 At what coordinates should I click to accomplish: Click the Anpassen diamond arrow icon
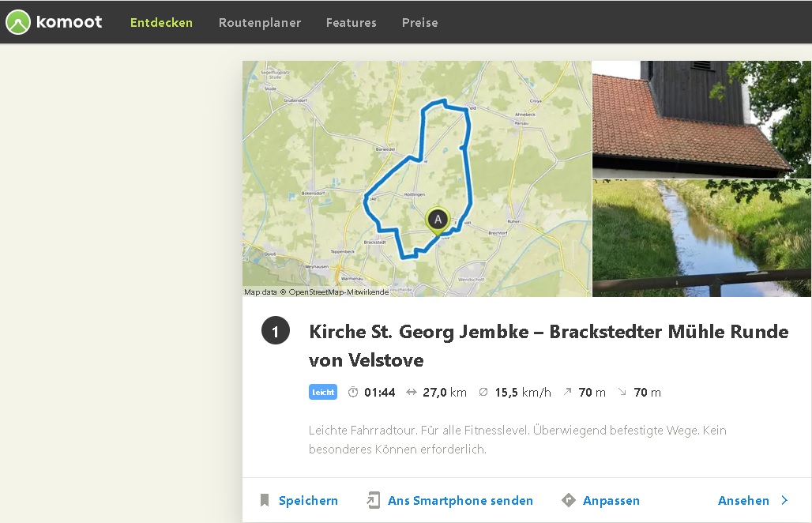[x=569, y=500]
